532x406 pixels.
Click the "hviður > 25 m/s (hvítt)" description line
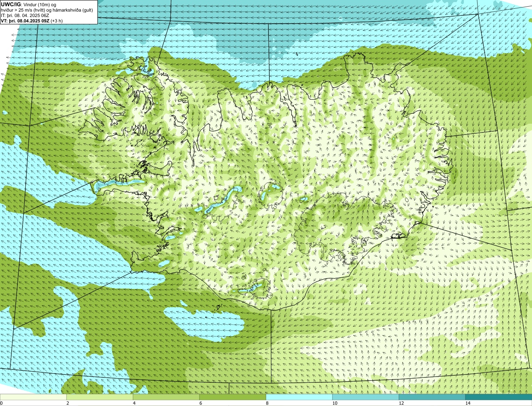pos(47,10)
